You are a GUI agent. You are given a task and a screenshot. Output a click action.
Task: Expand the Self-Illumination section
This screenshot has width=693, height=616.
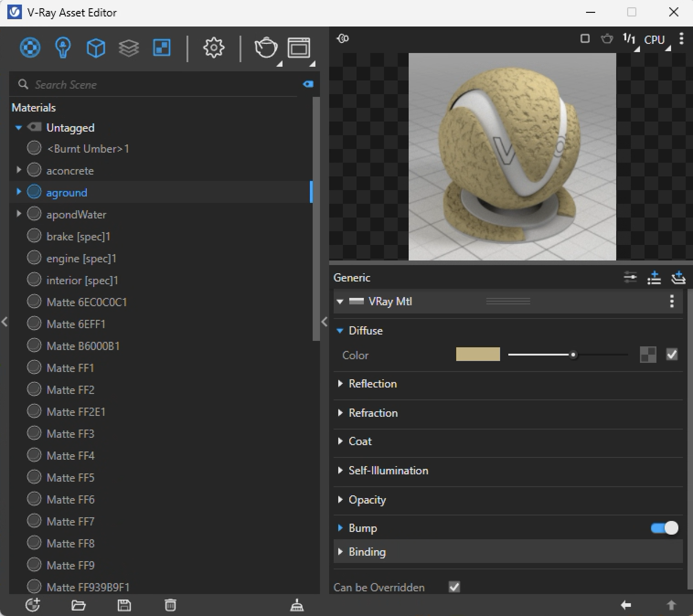point(340,471)
